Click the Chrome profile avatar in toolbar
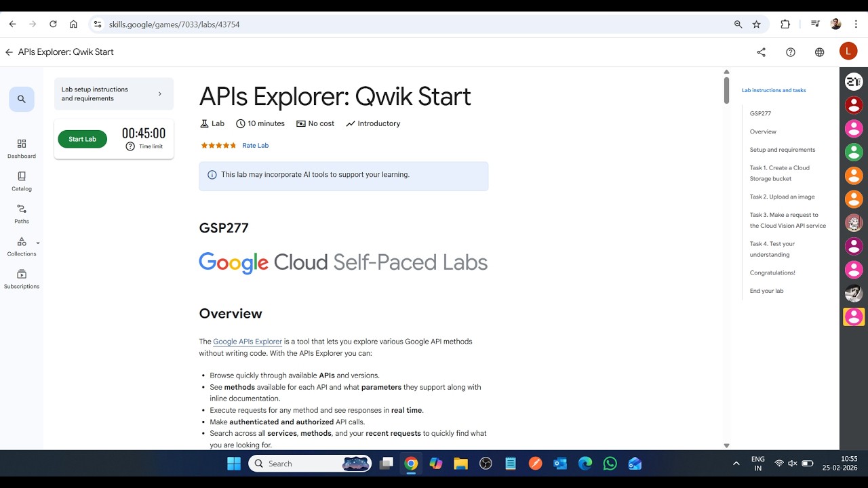 [835, 24]
